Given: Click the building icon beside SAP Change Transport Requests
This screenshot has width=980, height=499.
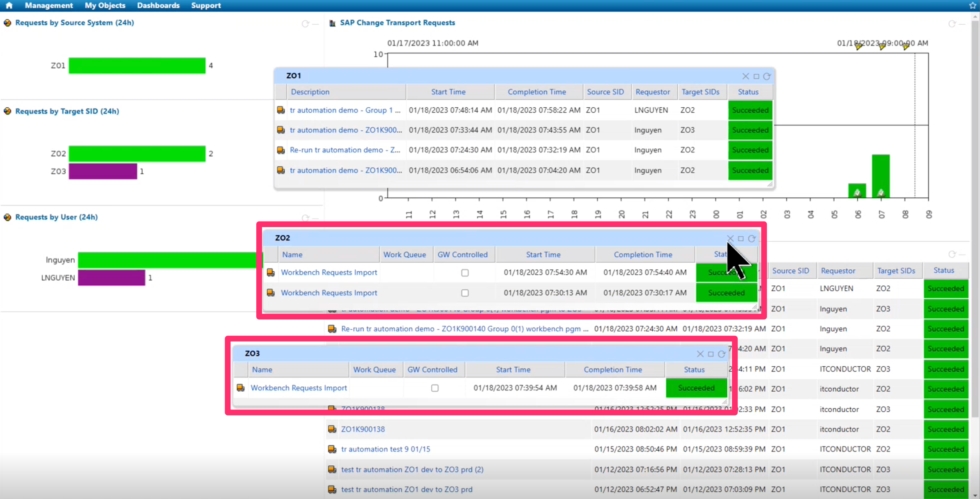Looking at the screenshot, I should point(332,23).
